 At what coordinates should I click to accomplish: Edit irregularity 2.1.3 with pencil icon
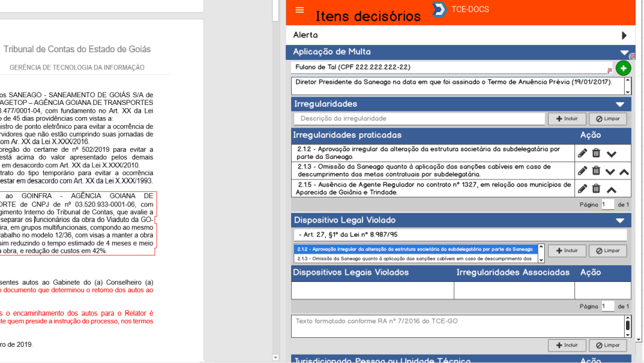tap(582, 171)
